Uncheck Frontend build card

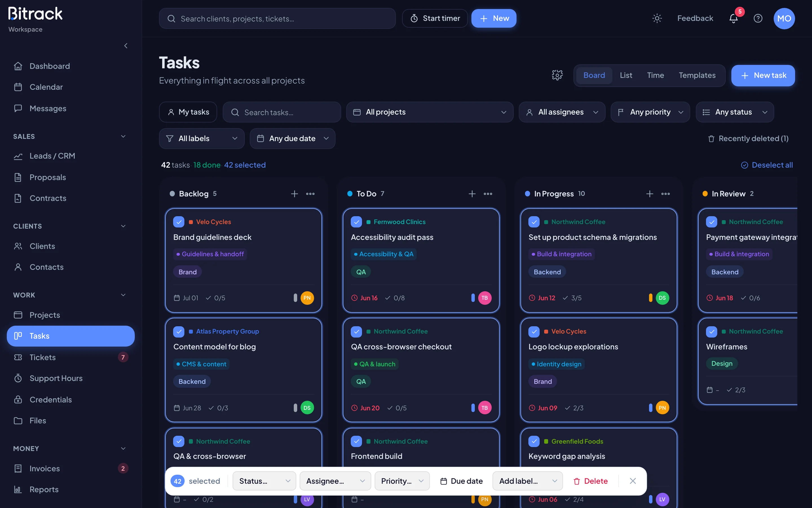coord(356,441)
